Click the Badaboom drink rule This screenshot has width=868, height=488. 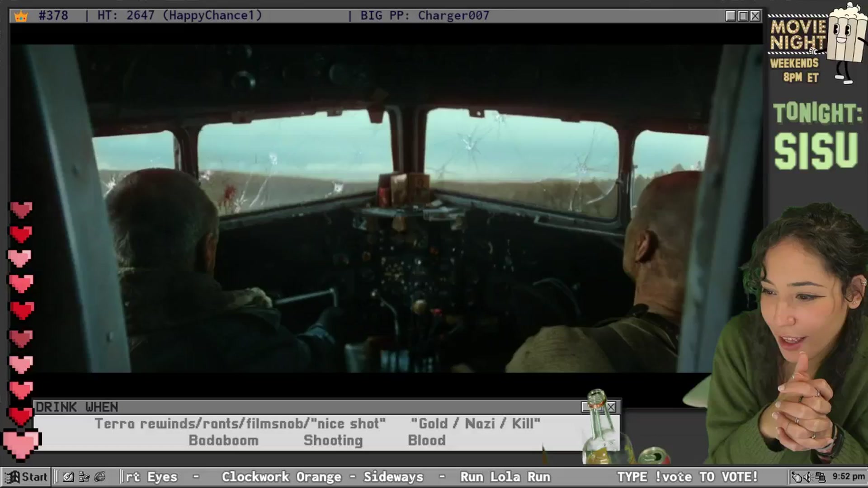point(223,441)
